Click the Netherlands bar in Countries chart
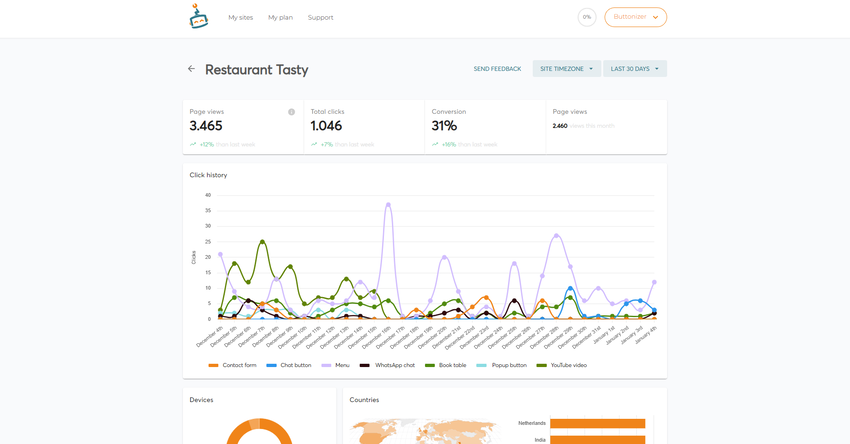850x444 pixels. 597,423
